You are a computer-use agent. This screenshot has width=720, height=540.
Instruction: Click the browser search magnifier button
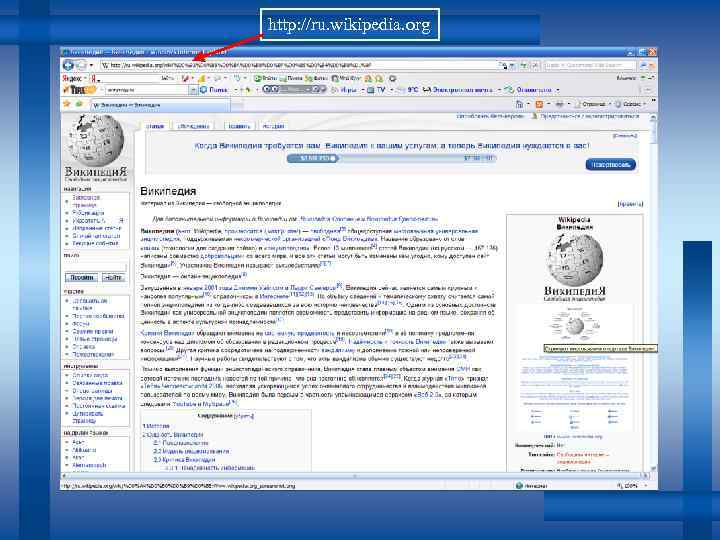click(x=643, y=65)
